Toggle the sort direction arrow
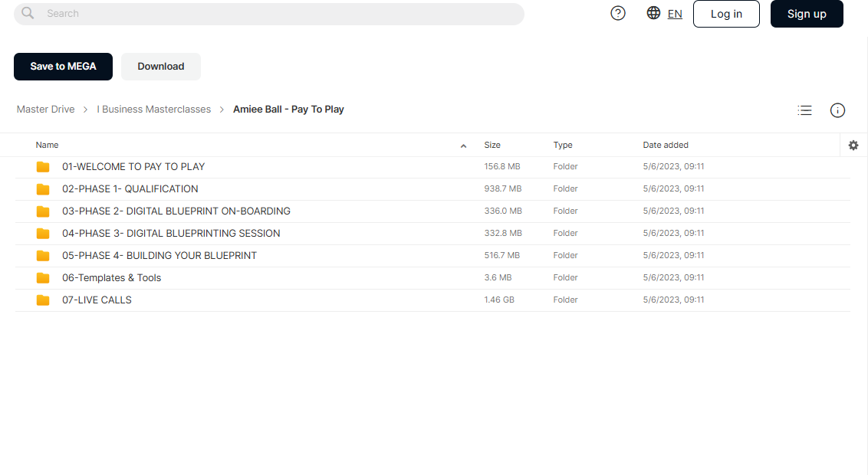The height and width of the screenshot is (475, 868). [463, 146]
